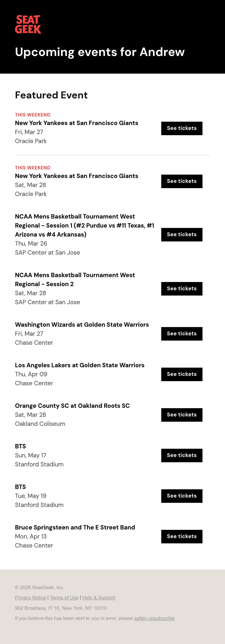Image resolution: width=225 pixels, height=644 pixels.
Task: See tickets for BTS on Sun, May 17
Action: click(181, 455)
